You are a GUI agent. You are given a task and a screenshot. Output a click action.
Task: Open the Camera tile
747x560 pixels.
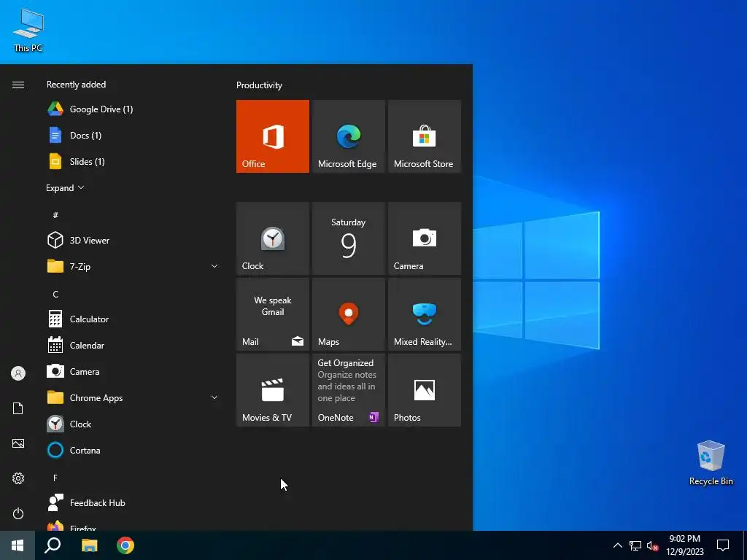tap(425, 238)
